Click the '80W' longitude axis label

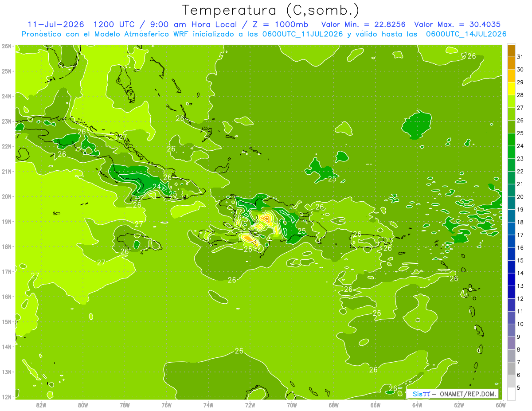[83, 404]
